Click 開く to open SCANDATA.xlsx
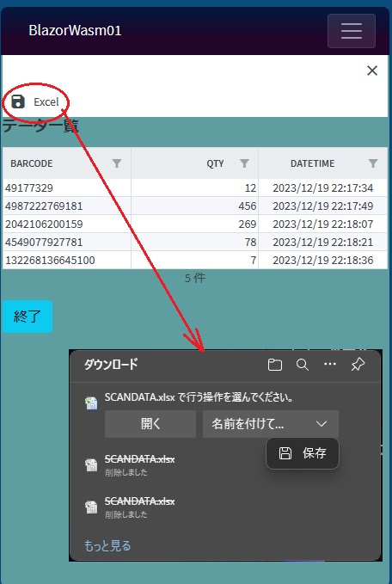 [x=150, y=424]
